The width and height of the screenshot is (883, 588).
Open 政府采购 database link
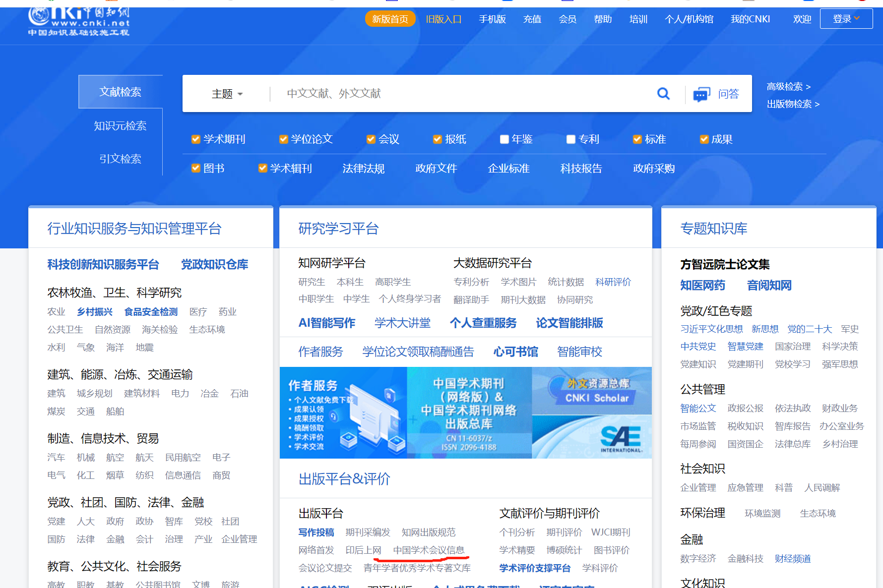(654, 168)
